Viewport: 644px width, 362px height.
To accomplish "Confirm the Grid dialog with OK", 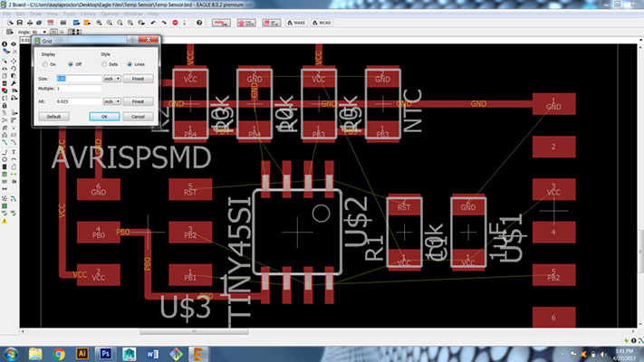I will click(104, 117).
